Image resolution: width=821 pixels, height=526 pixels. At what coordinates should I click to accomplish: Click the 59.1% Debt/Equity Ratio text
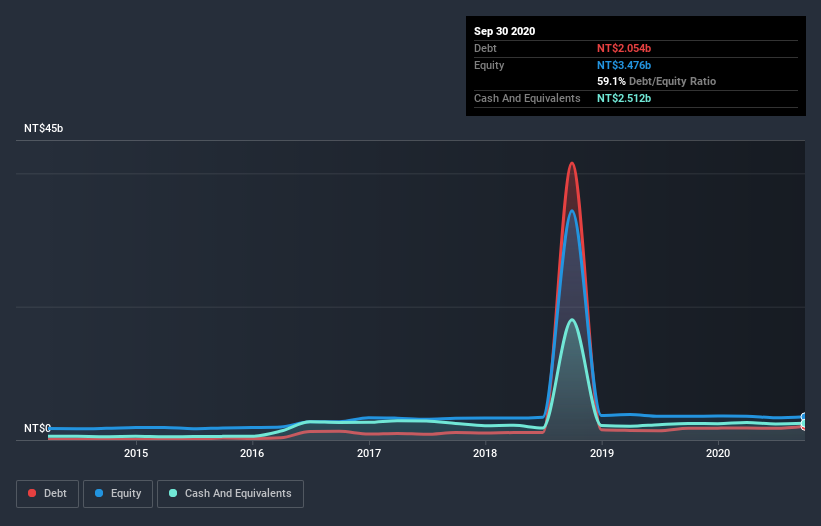(x=657, y=81)
